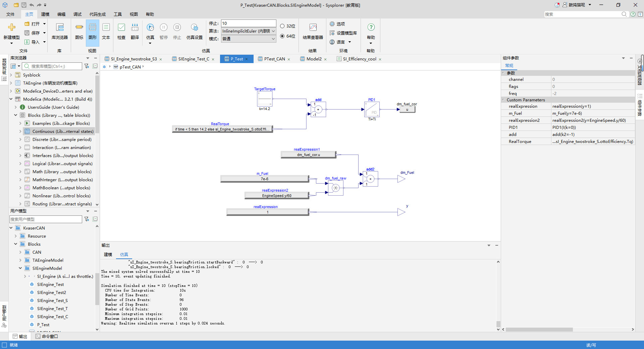Open the 算法 algorithm dropdown
The height and width of the screenshot is (349, 644).
(x=249, y=31)
